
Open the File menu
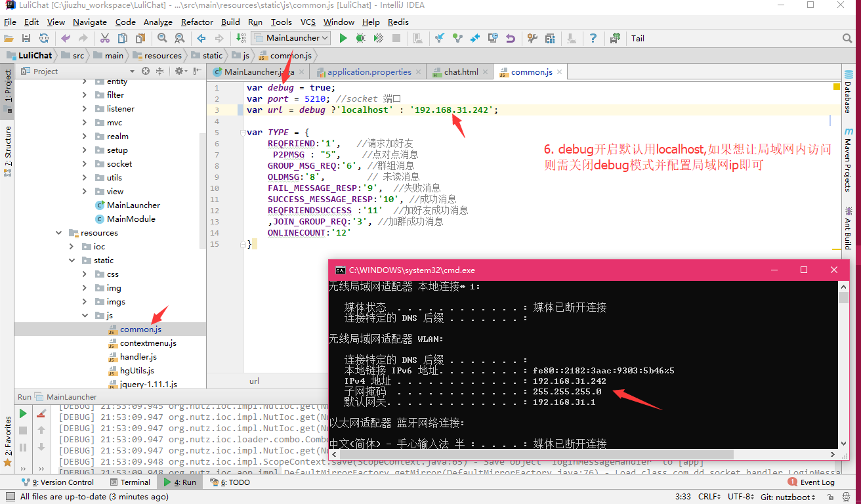point(10,22)
